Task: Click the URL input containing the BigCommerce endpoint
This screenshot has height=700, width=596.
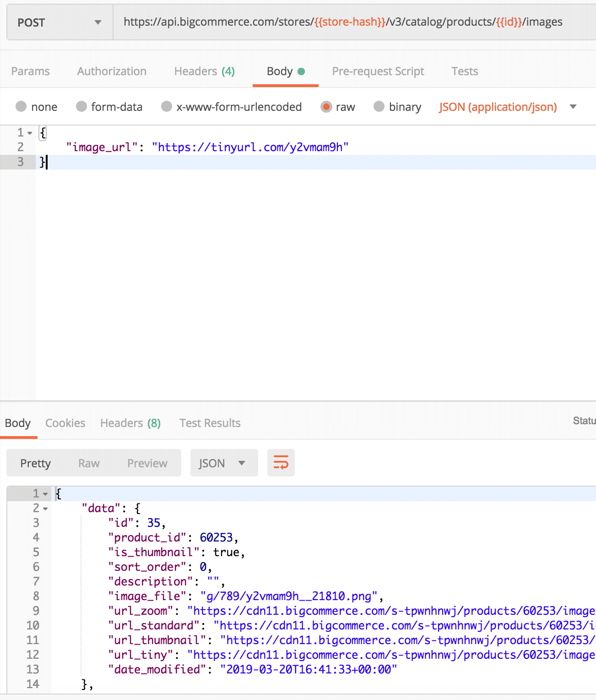Action: coord(342,22)
